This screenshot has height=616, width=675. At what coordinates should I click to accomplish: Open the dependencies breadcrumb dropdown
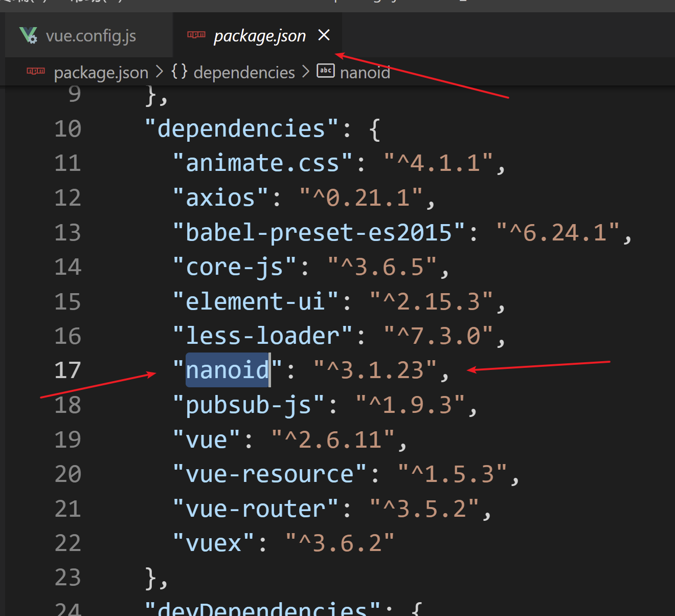click(x=244, y=72)
